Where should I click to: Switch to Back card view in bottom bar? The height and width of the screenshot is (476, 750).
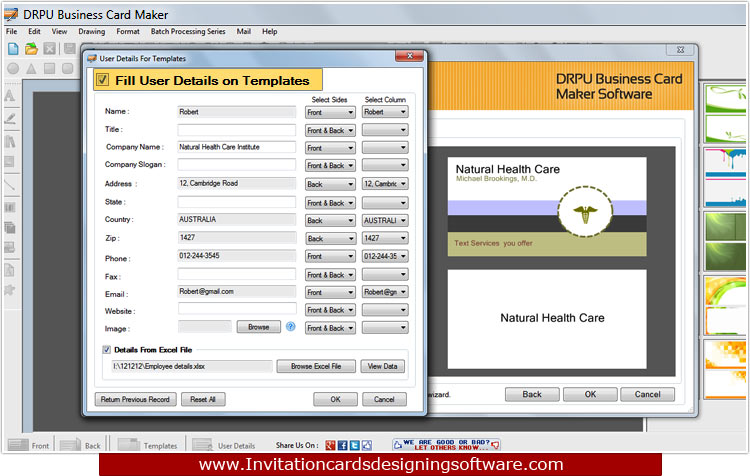[80, 445]
